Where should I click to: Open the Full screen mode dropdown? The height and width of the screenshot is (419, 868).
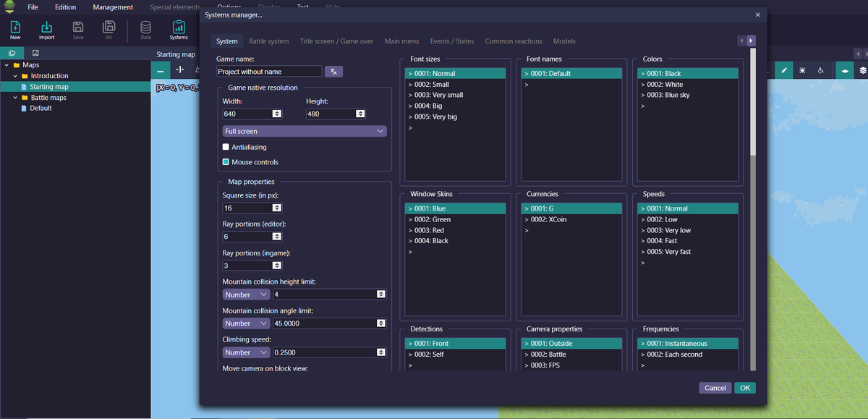[x=305, y=131]
